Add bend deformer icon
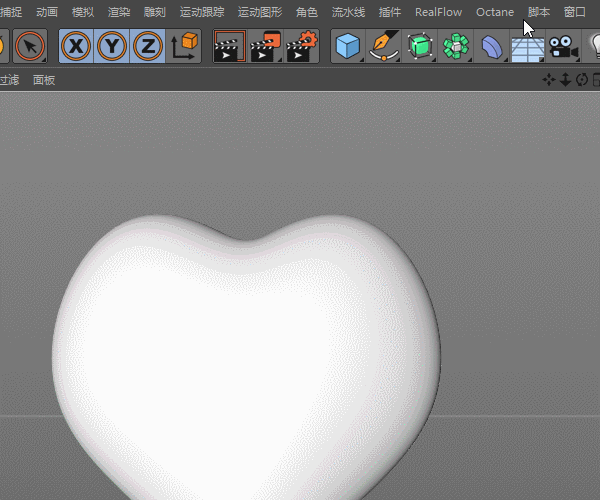The image size is (600, 500). tap(491, 46)
